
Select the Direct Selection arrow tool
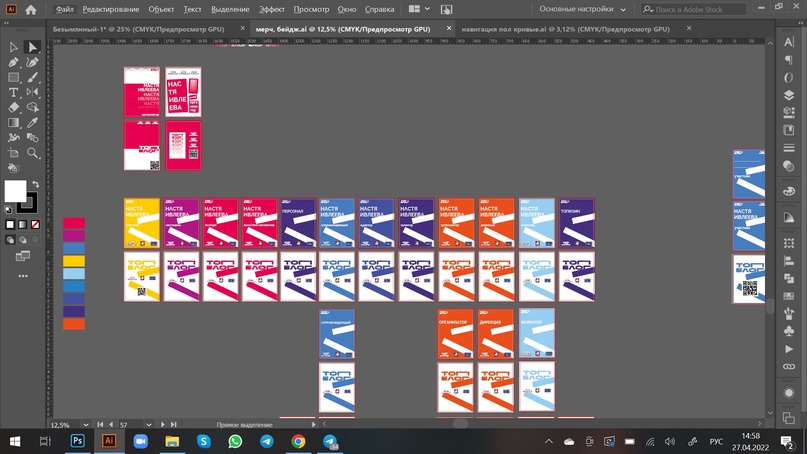click(33, 47)
